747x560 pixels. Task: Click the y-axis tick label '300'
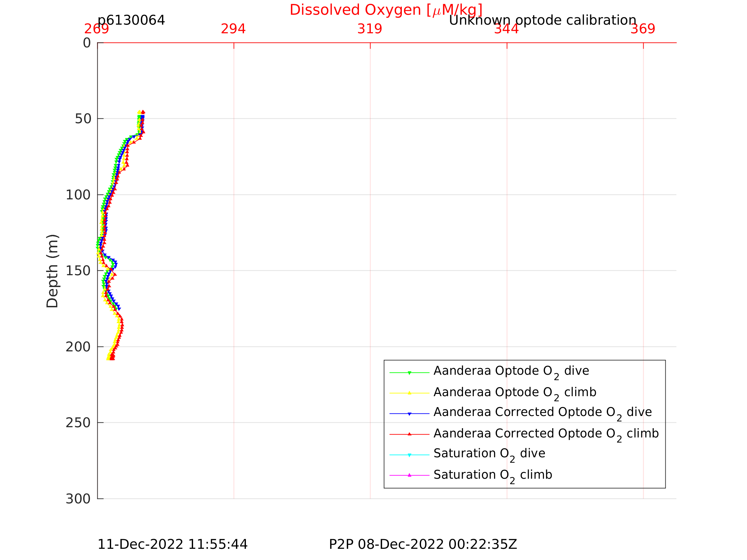[x=78, y=499]
